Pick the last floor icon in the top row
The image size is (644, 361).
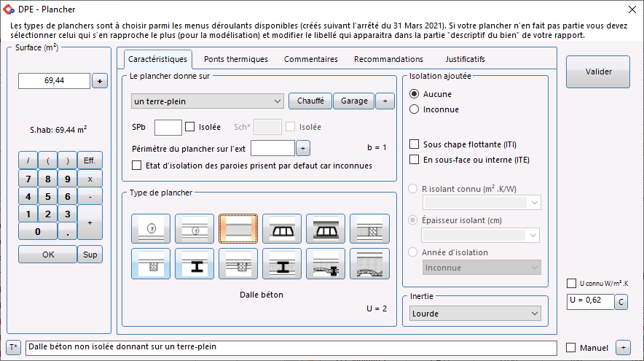(x=369, y=228)
